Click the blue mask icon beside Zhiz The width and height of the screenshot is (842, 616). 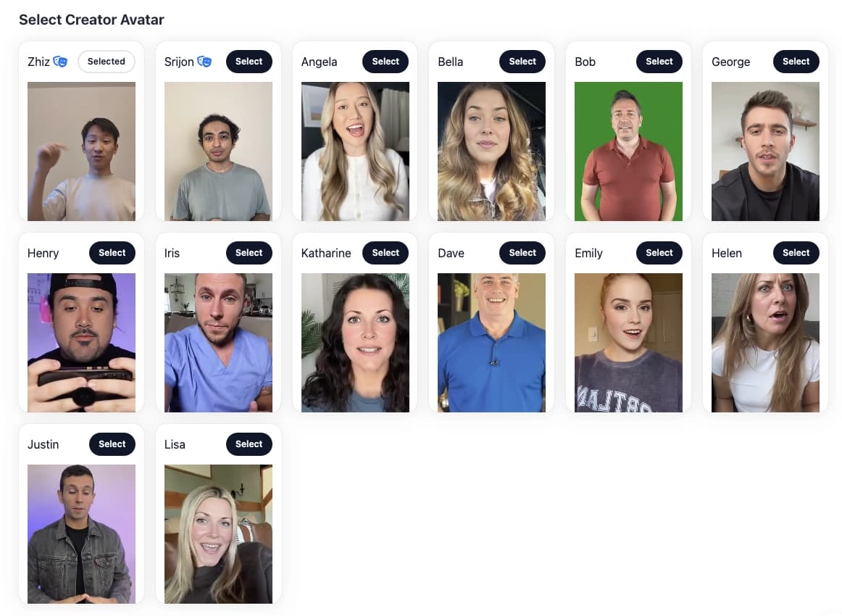60,62
